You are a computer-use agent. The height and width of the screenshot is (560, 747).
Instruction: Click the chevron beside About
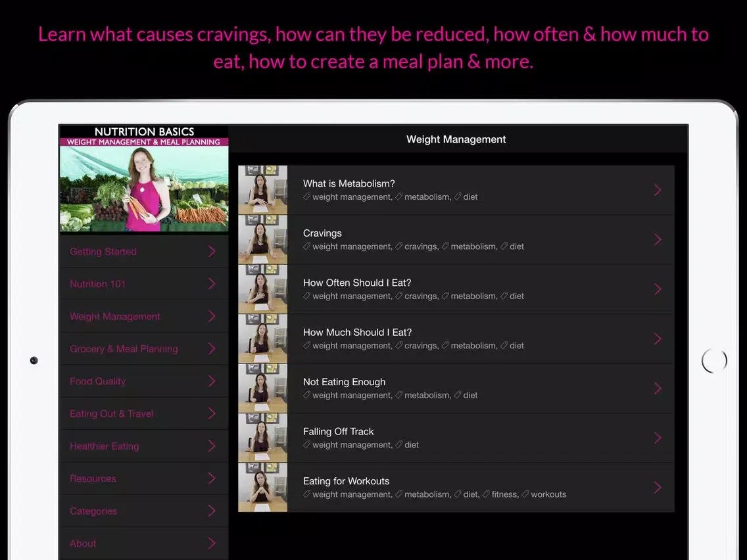click(212, 543)
